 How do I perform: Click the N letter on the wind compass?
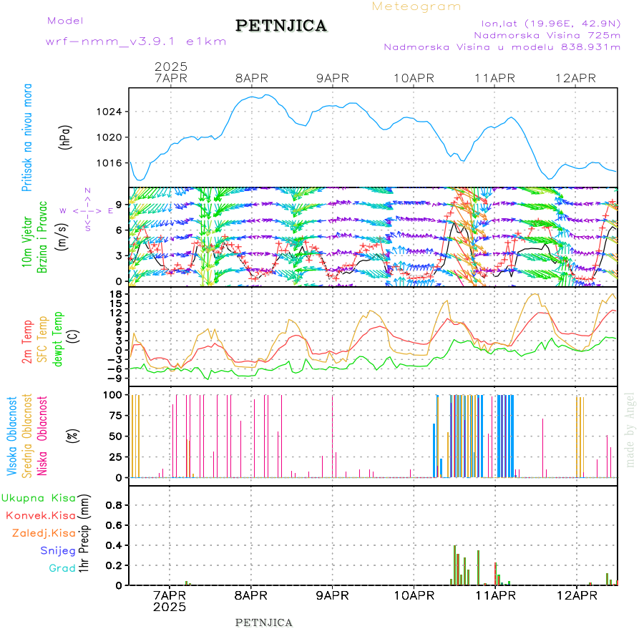click(87, 190)
